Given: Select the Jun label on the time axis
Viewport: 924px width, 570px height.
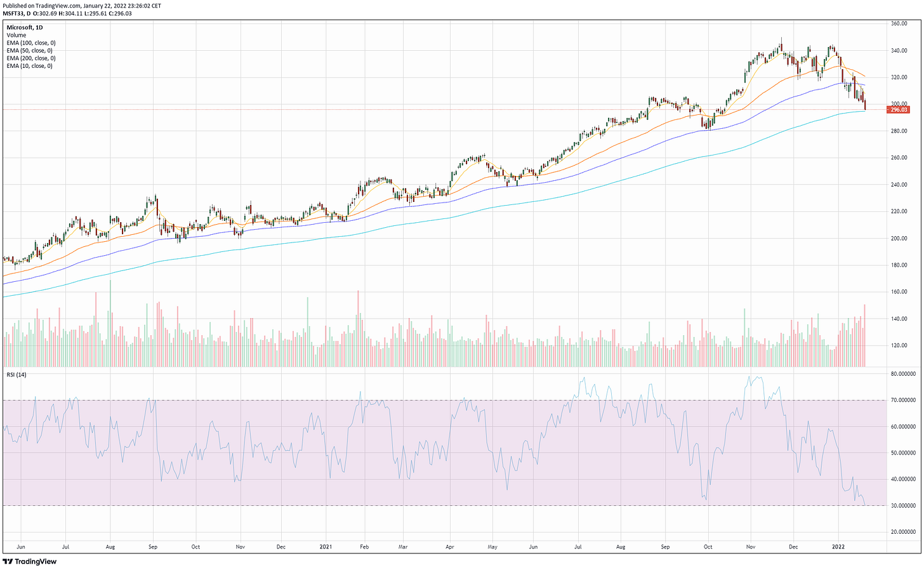Looking at the screenshot, I should (21, 546).
